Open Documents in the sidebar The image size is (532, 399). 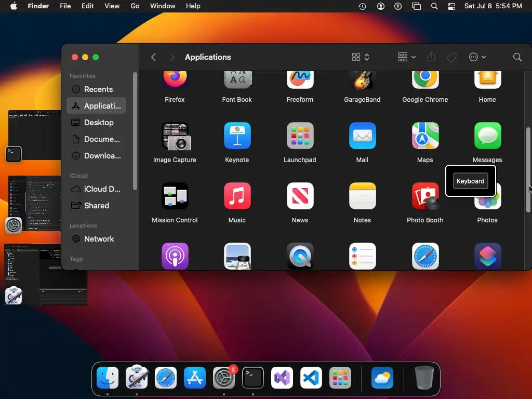click(96, 139)
